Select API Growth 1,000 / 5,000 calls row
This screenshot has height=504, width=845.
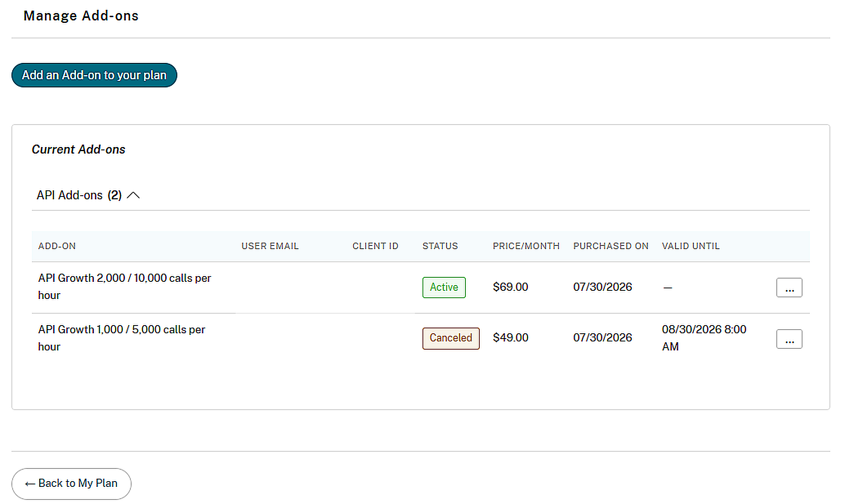point(420,339)
